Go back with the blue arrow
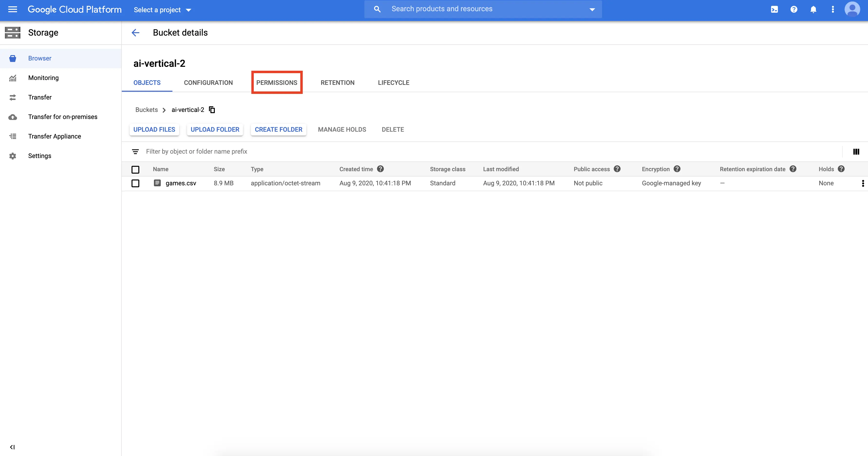Viewport: 868px width, 456px height. pyautogui.click(x=135, y=33)
